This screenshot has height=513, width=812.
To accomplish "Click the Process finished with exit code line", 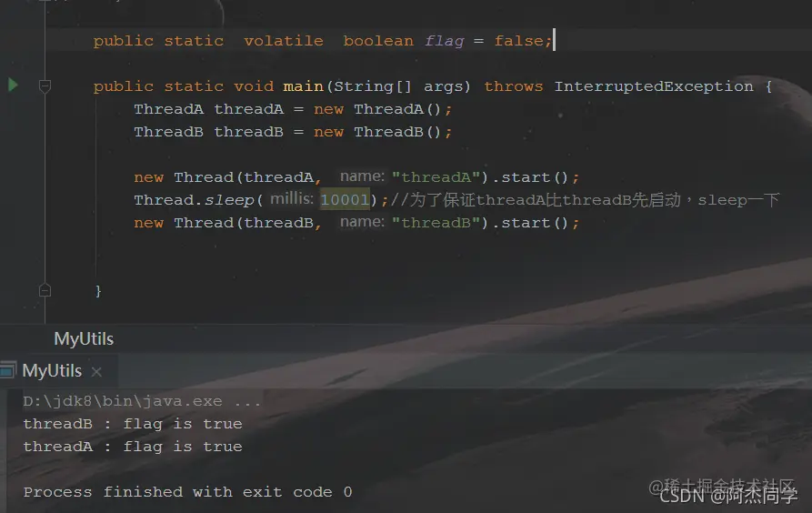I will [x=187, y=492].
